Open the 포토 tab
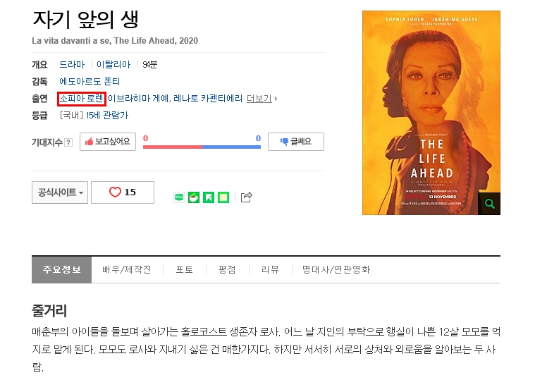535x392 pixels. [x=185, y=269]
